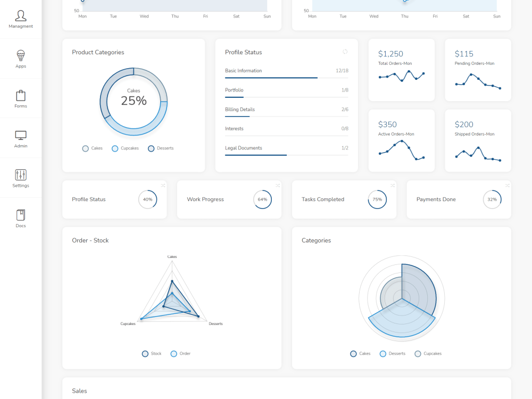This screenshot has width=532, height=399.
Task: Click the '1/8' Portfolio count
Action: 345,90
